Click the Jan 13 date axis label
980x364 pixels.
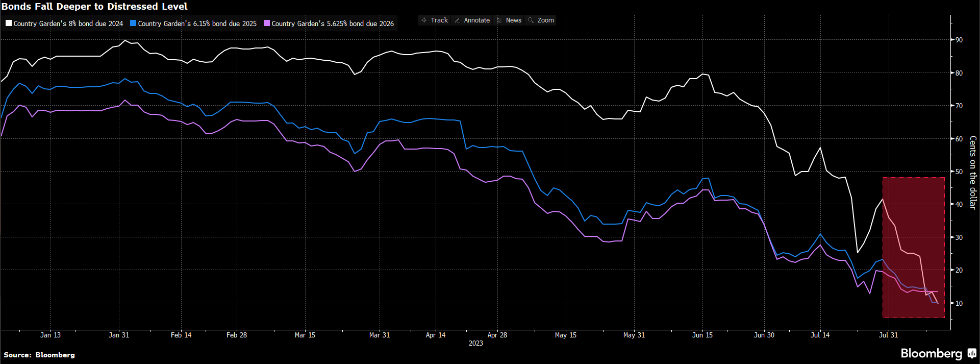click(51, 335)
